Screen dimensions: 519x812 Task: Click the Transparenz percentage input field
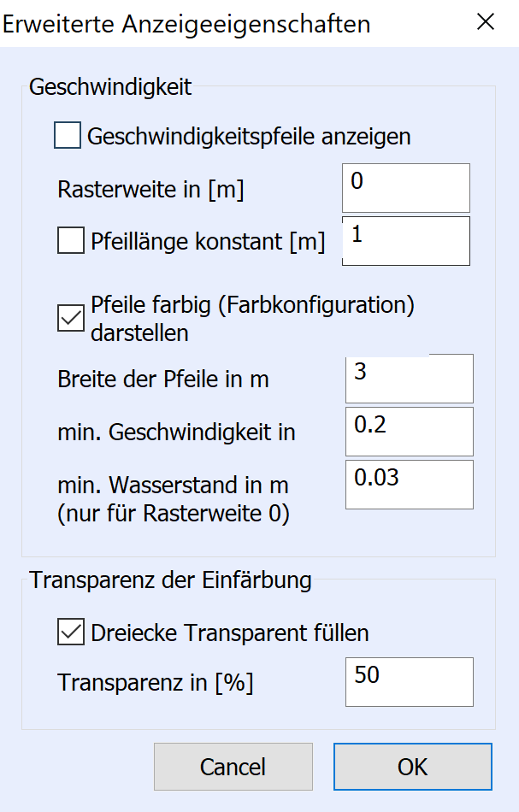point(409,682)
